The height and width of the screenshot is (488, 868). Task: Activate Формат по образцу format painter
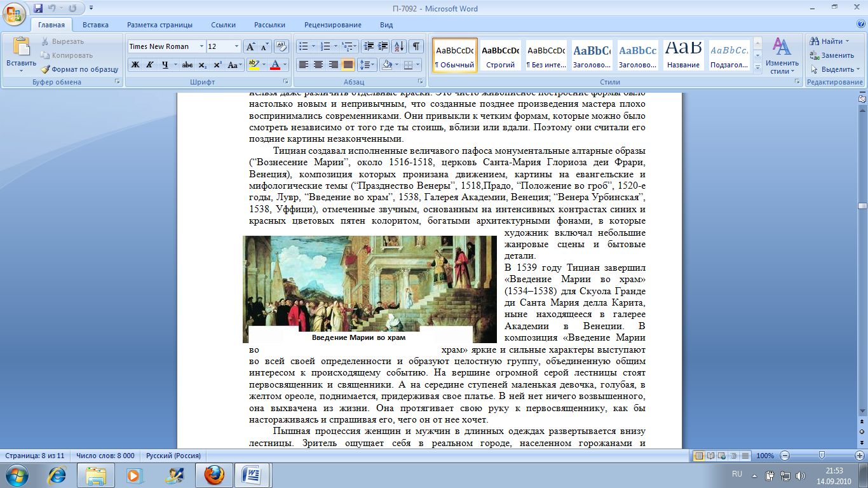[79, 69]
